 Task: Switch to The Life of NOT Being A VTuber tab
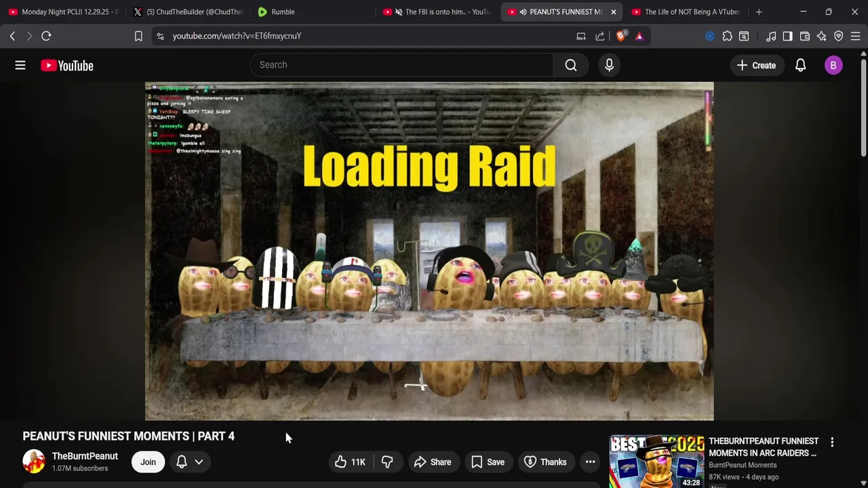(x=686, y=12)
